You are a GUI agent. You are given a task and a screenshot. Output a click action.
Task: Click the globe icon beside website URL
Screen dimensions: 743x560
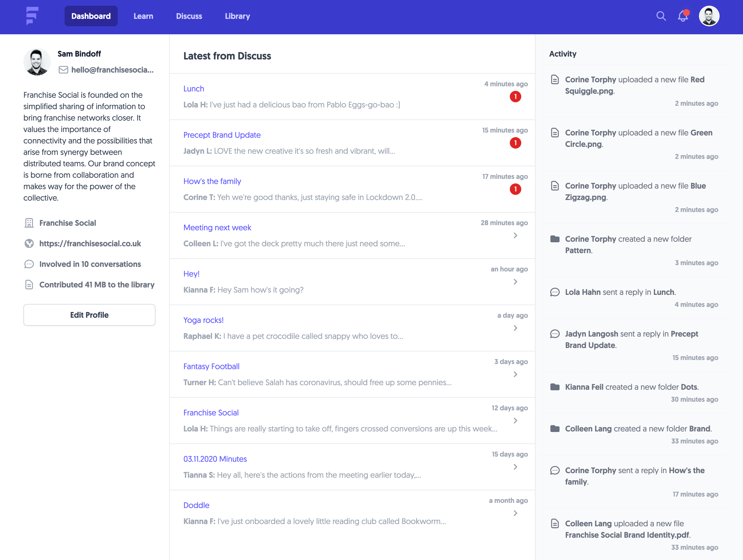coord(29,243)
